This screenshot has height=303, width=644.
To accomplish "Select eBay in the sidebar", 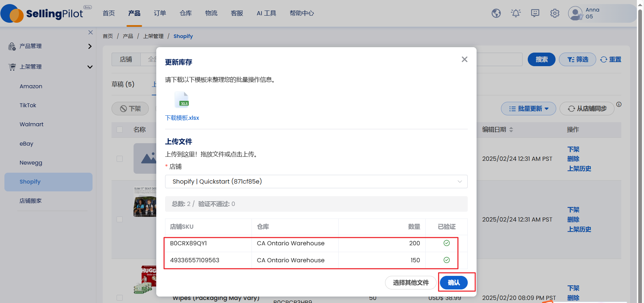I will (26, 144).
